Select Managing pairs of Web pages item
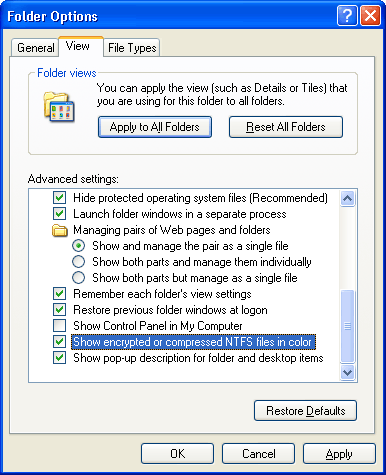This screenshot has height=475, width=386. 172,230
